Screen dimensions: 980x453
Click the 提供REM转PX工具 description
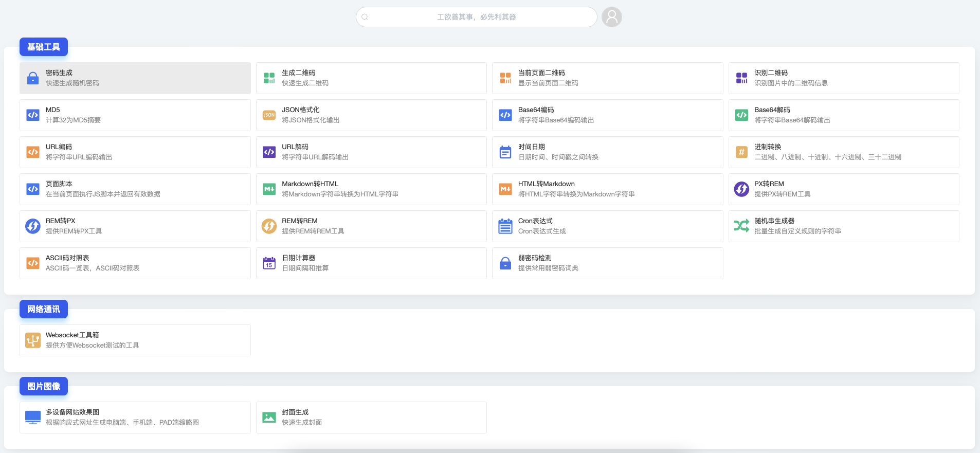(74, 231)
